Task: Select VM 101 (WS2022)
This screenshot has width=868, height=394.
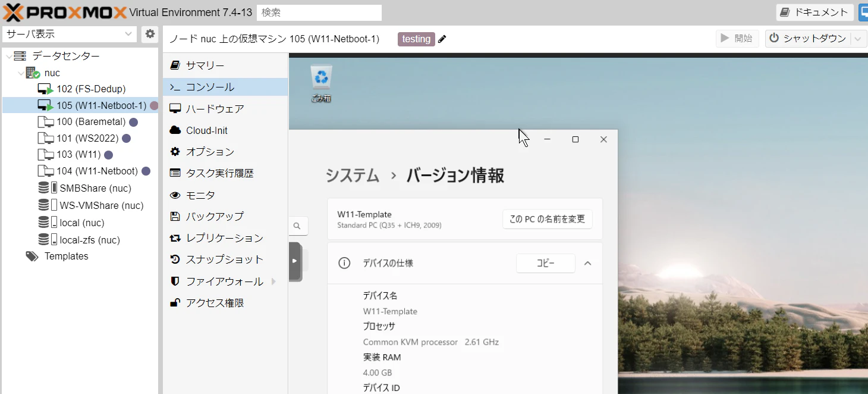Action: pos(80,139)
